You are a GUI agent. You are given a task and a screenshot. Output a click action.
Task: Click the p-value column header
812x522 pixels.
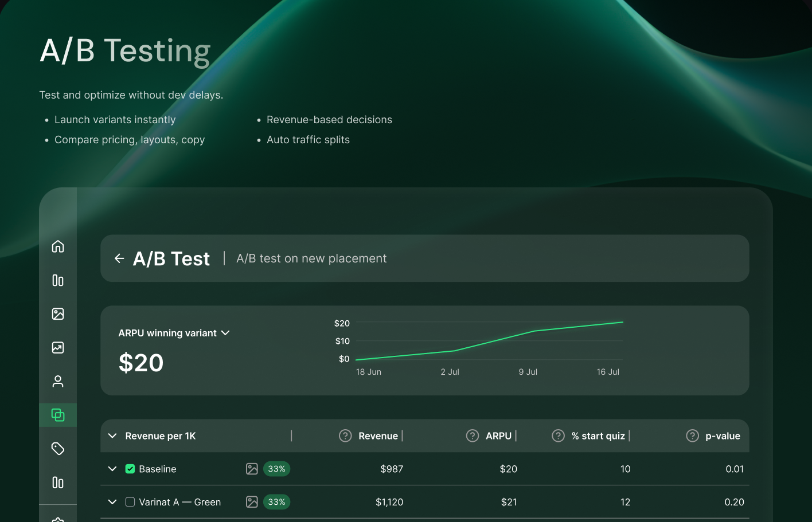click(x=723, y=436)
